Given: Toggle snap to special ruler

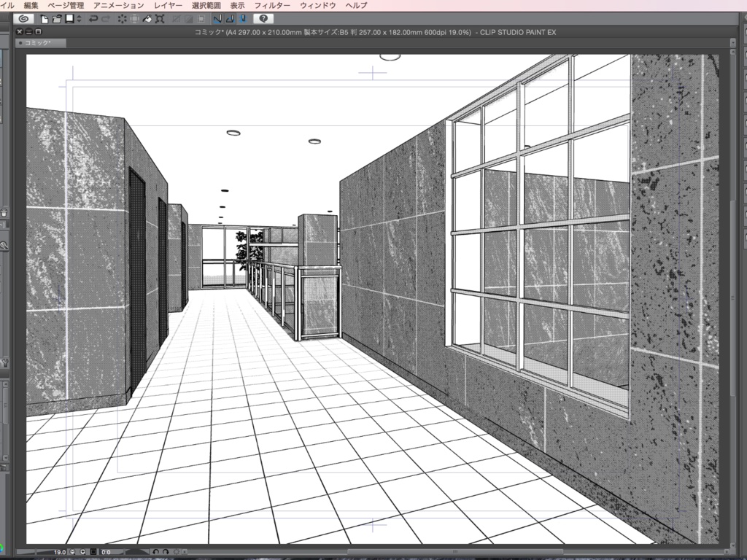Looking at the screenshot, I should click(228, 18).
